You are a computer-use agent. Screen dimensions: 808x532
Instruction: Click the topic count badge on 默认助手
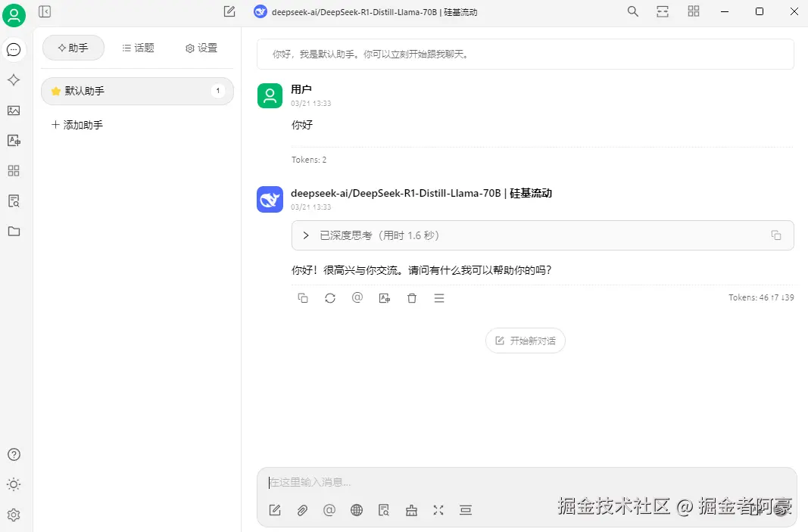click(x=218, y=91)
